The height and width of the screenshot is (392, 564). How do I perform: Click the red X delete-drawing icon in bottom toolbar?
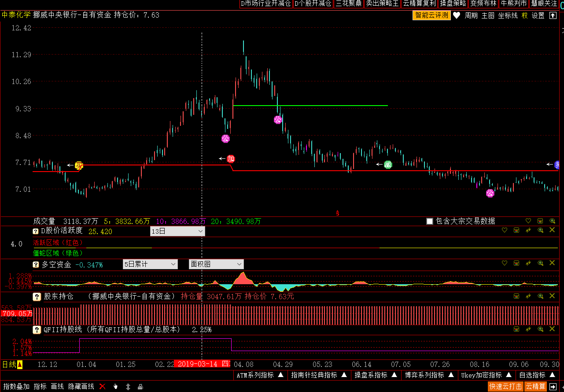103,386
